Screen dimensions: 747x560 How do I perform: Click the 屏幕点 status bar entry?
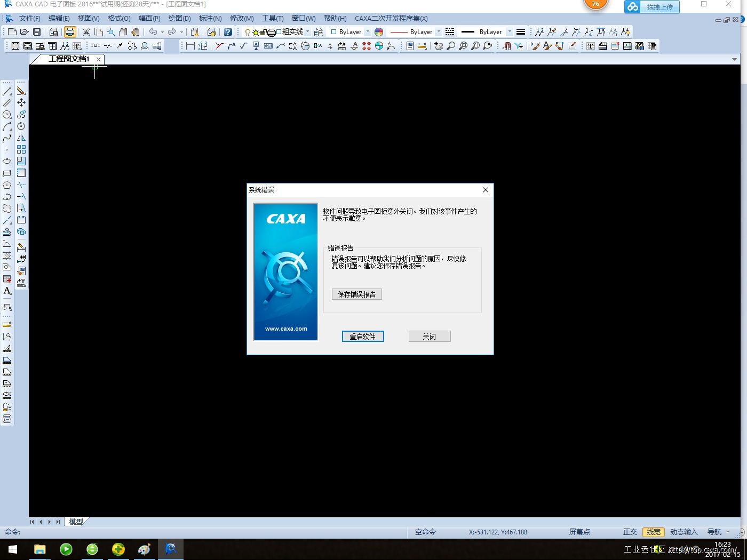(579, 532)
